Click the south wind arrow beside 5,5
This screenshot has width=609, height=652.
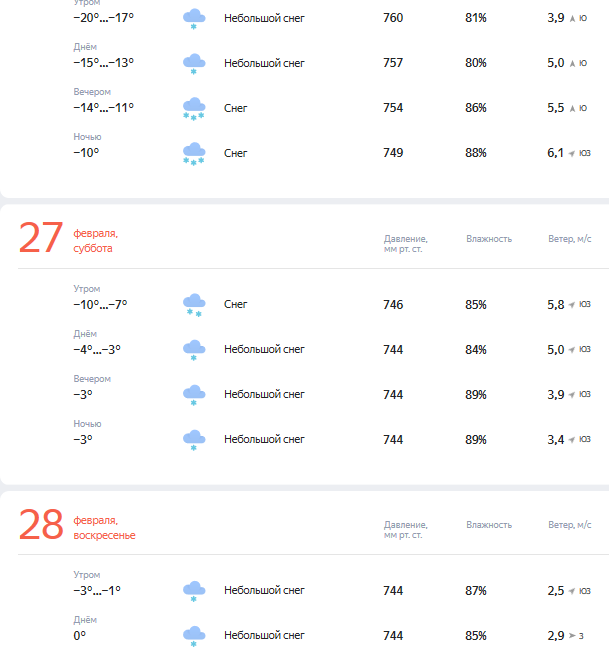572,108
